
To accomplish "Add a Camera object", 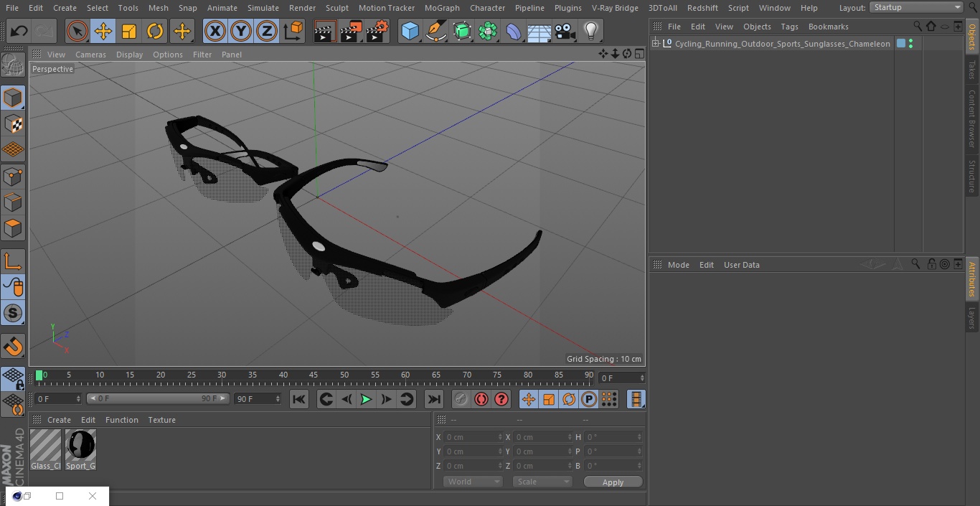I will (x=565, y=32).
